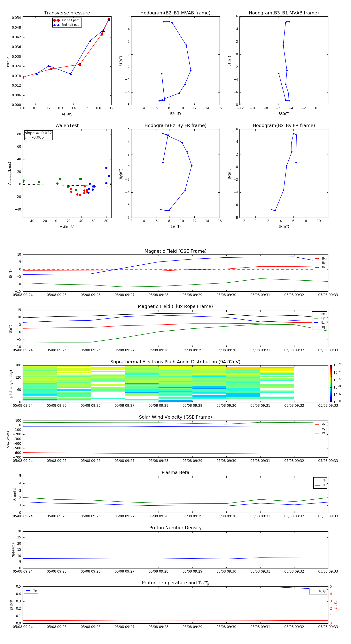
Task: Click the 'Magnetic Field (Flux Rope Frame)' title
Action: pos(175,307)
